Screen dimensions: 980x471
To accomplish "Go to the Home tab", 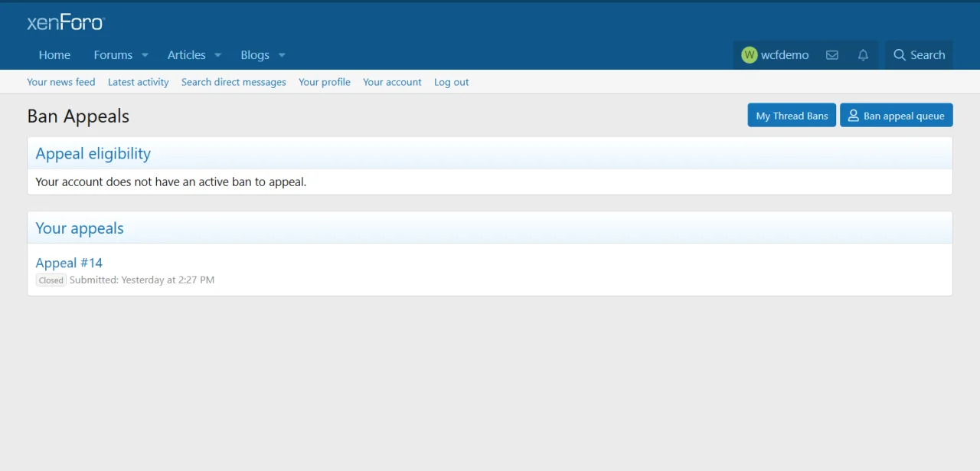I will tap(54, 55).
